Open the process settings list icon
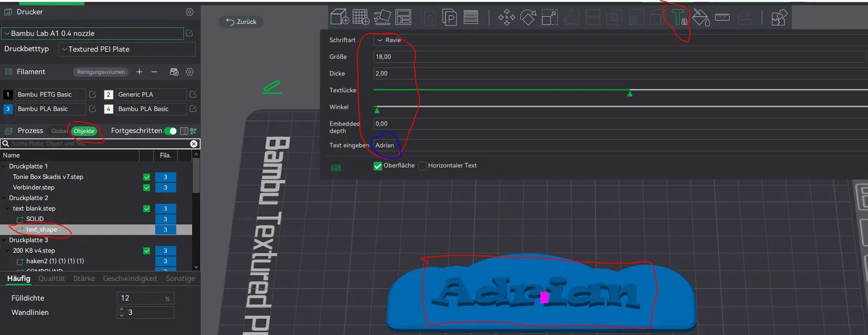 click(184, 131)
